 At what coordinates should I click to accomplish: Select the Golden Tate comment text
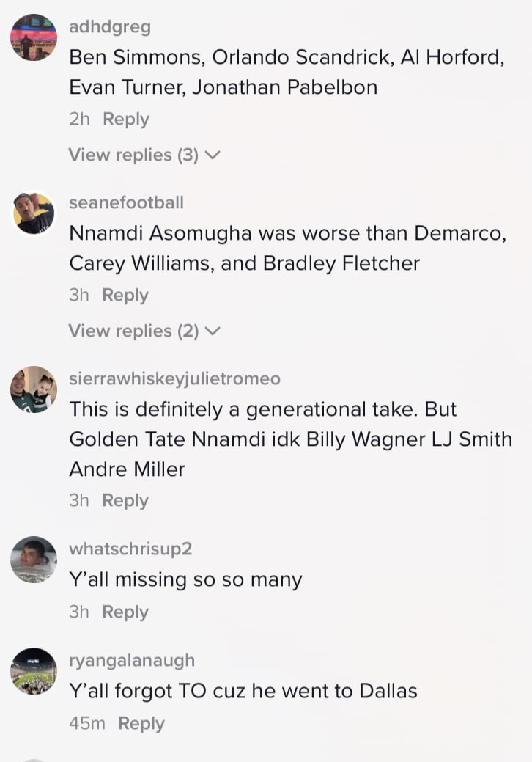tap(290, 439)
